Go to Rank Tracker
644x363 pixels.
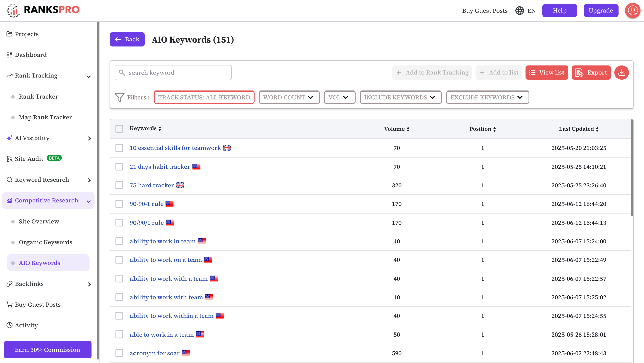click(x=39, y=97)
